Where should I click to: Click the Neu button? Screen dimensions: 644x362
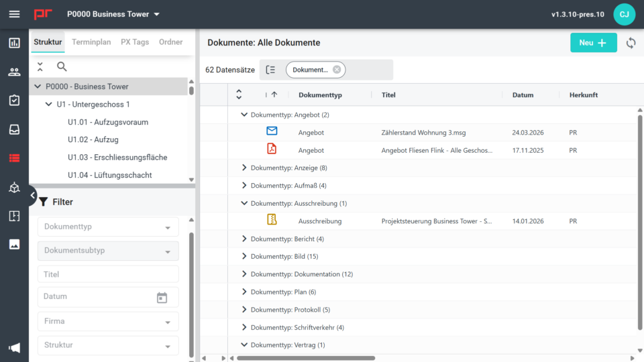pyautogui.click(x=593, y=43)
